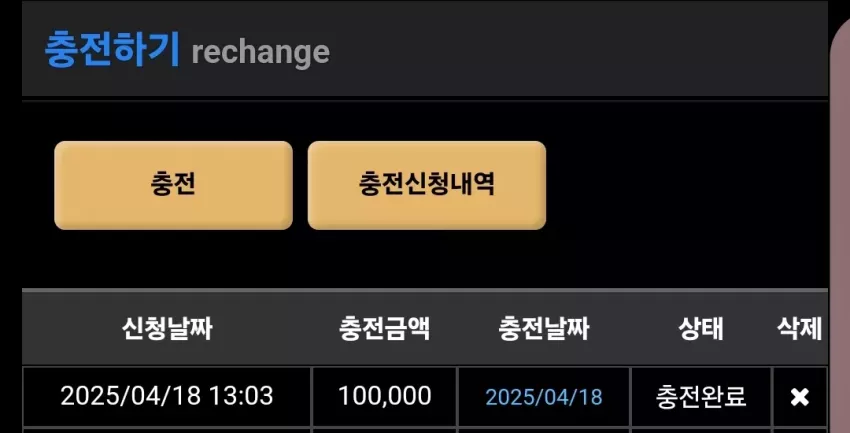Click empty space right of 충전신청내역 button
Image resolution: width=850 pixels, height=433 pixels.
(686, 185)
